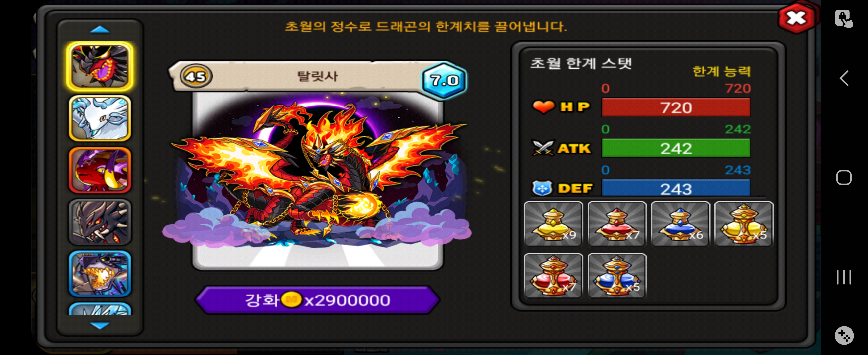Click the level 45 badge
Image resolution: width=868 pixels, height=355 pixels.
click(x=196, y=77)
